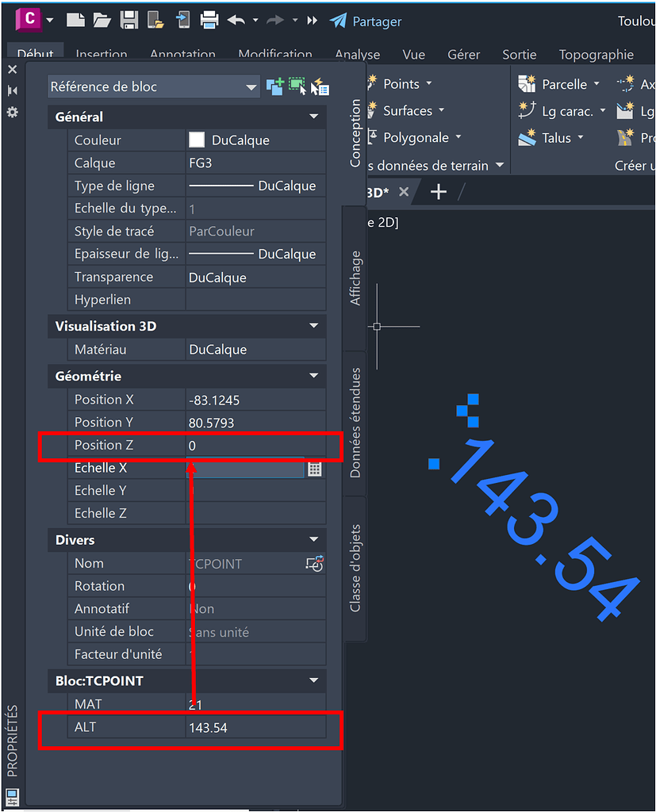Use the Select Objects icon in Properties palette

click(296, 85)
